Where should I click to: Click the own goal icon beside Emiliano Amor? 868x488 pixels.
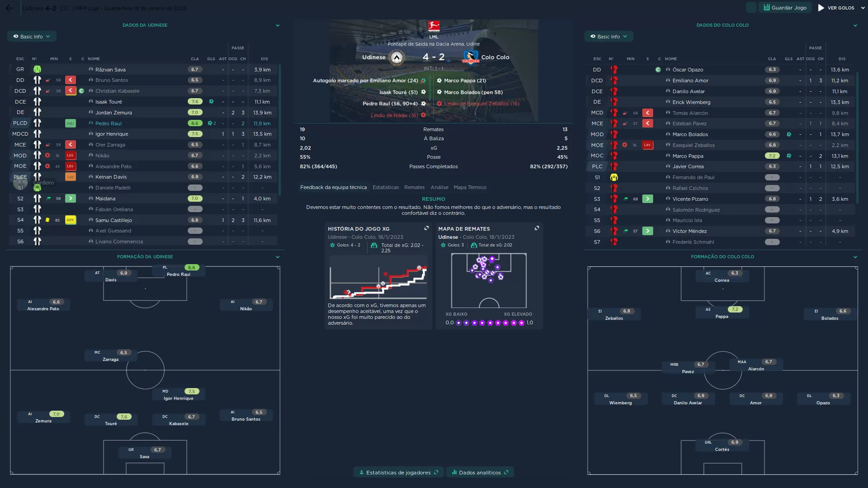click(x=423, y=81)
